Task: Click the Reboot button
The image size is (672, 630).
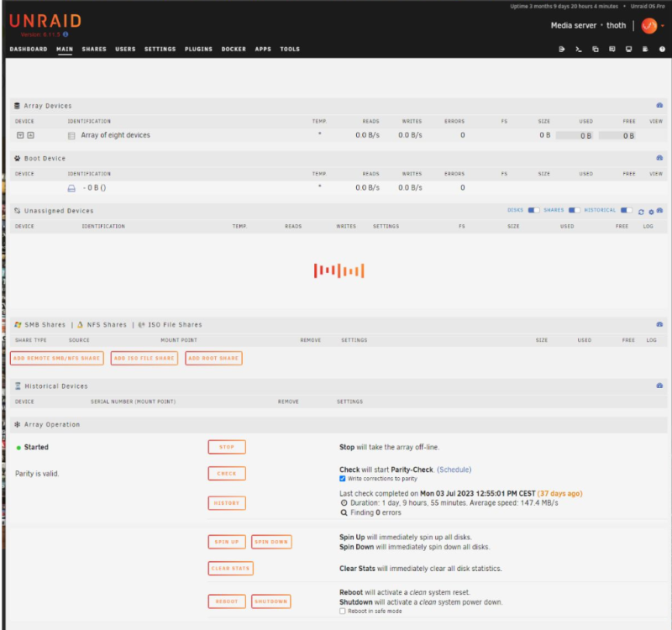Action: (227, 601)
